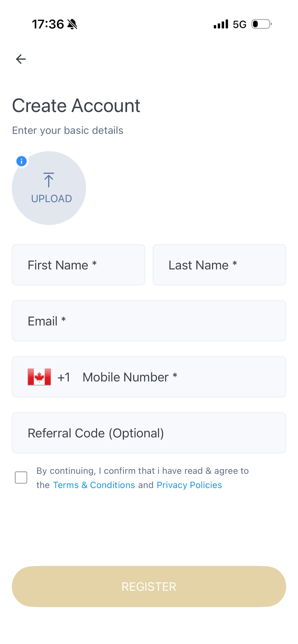Open the +1 country code selector
Viewport: 298px width, 644px height.
64,377
